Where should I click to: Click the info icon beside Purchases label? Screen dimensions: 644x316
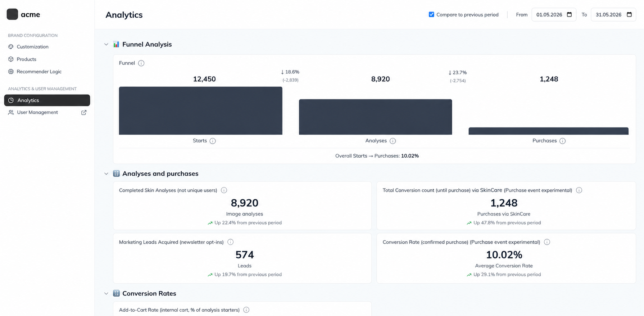[563, 141]
